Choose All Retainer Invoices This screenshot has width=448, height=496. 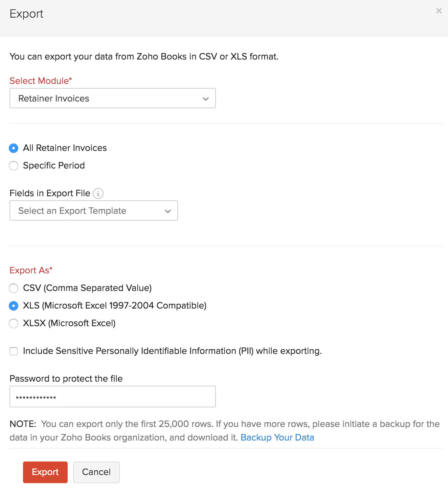(14, 148)
